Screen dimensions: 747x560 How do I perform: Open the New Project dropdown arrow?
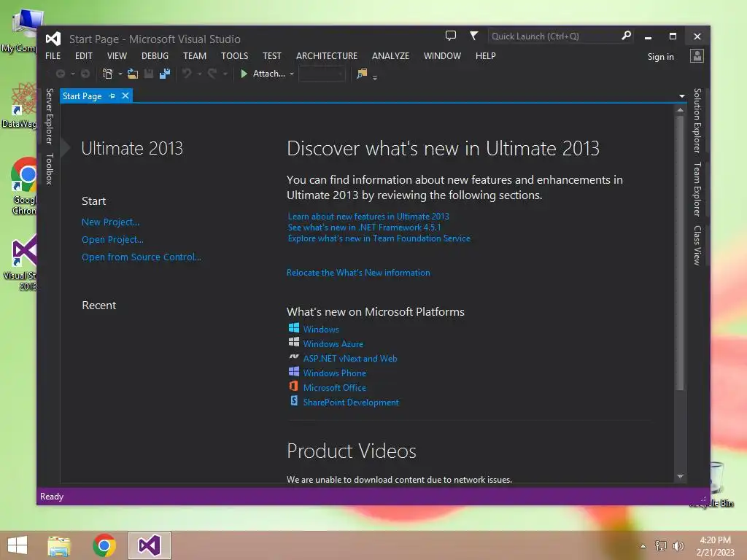point(120,74)
